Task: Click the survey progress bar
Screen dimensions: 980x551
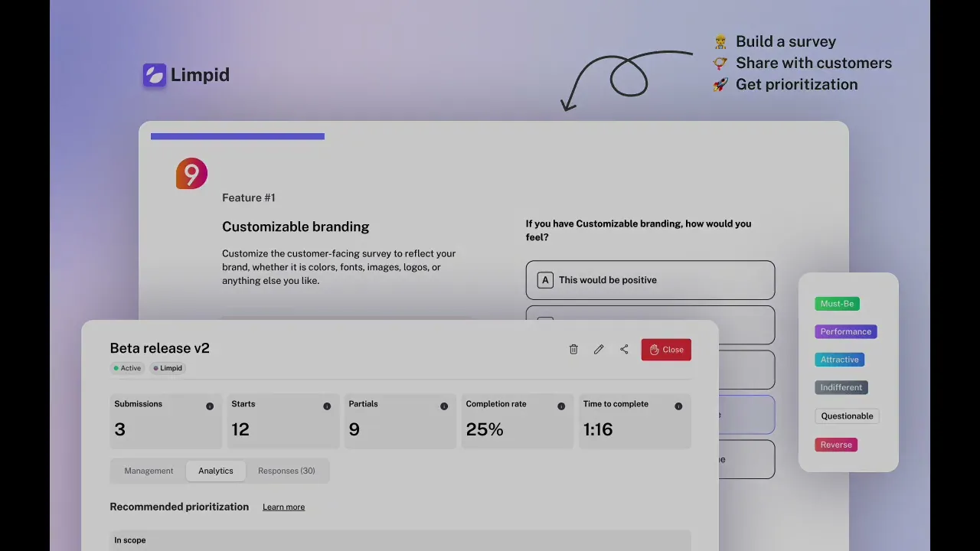Action: [x=237, y=136]
